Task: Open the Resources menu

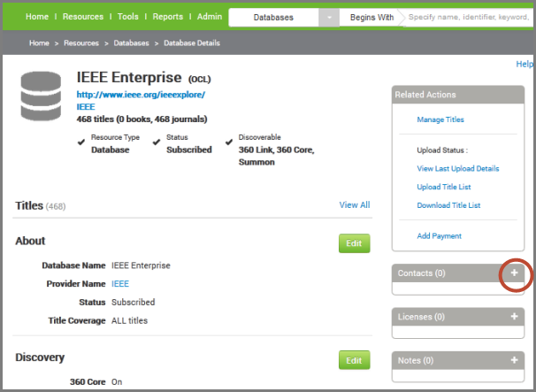Action: point(83,17)
